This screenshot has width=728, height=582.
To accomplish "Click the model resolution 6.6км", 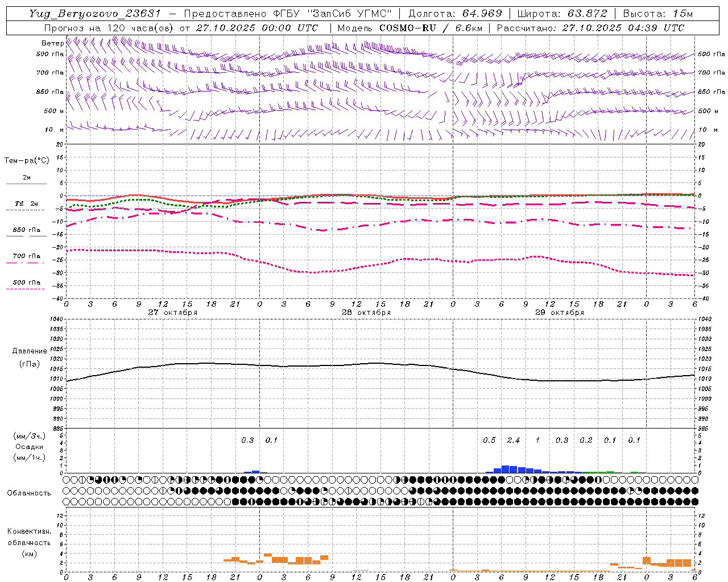I will coord(469,28).
